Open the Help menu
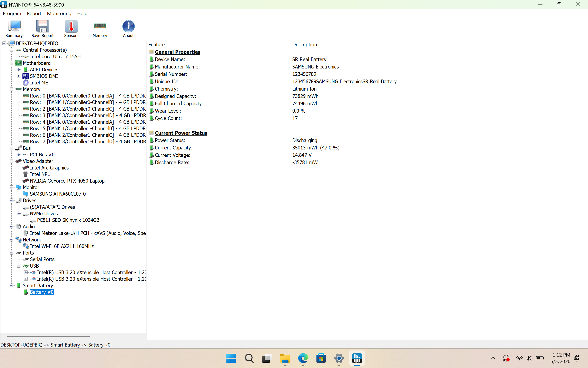Viewport: 588px width, 368px height. pos(82,13)
